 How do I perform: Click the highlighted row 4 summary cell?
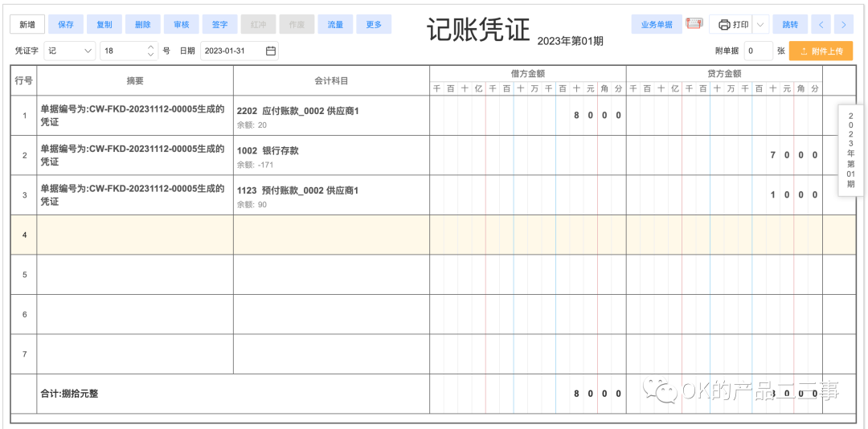pyautogui.click(x=135, y=235)
